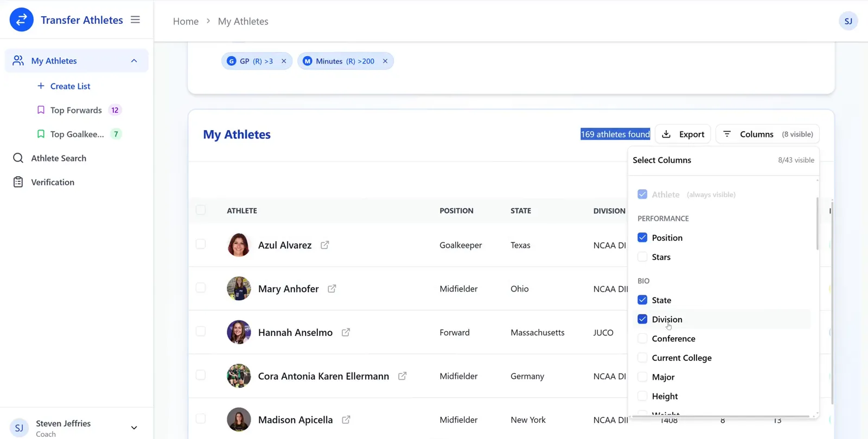Click the Transfer Athletes logo icon
Screen dimensions: 868x439
[22, 20]
